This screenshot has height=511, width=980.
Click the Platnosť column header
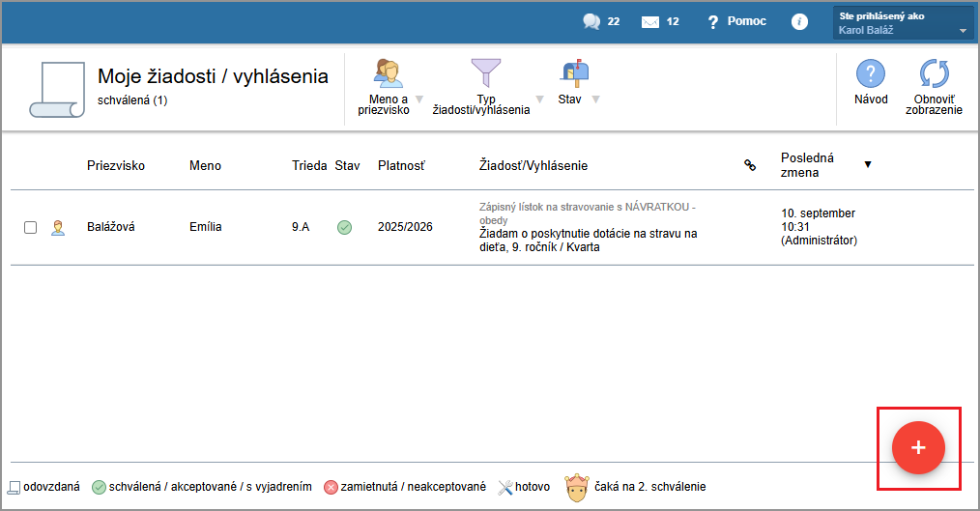point(400,165)
